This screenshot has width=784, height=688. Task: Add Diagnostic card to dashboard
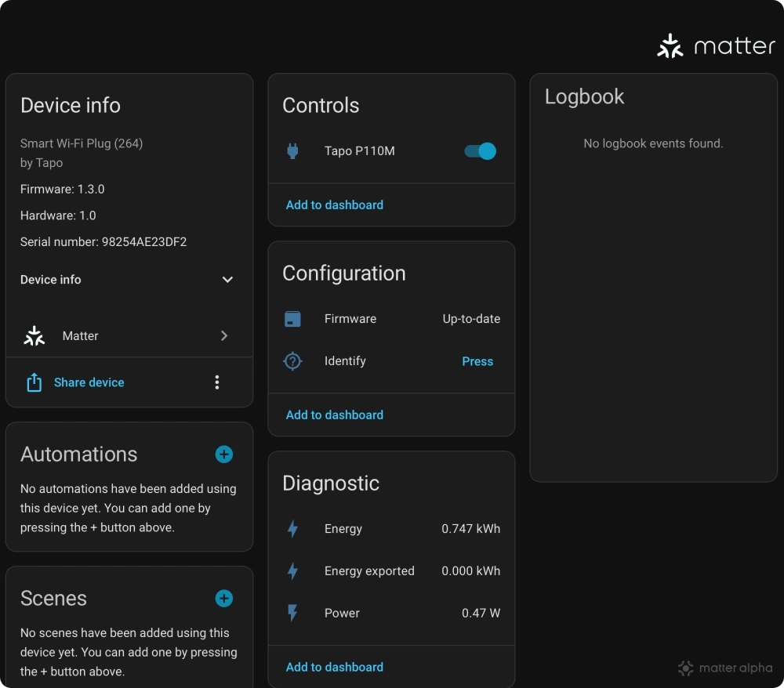[335, 668]
